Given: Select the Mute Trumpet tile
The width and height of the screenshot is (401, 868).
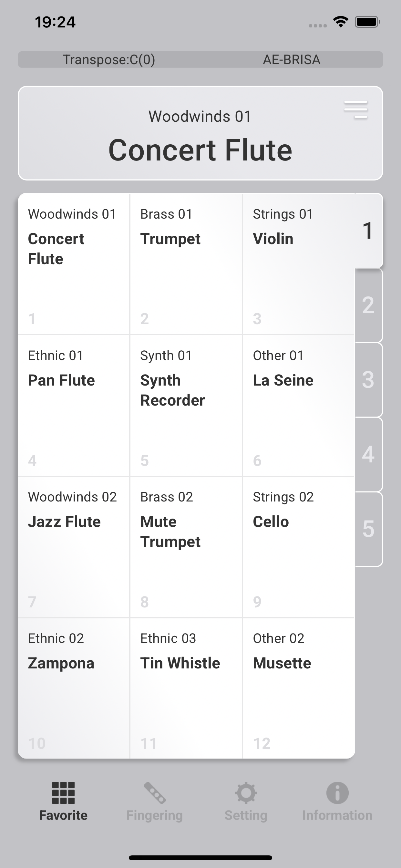Looking at the screenshot, I should [x=186, y=547].
